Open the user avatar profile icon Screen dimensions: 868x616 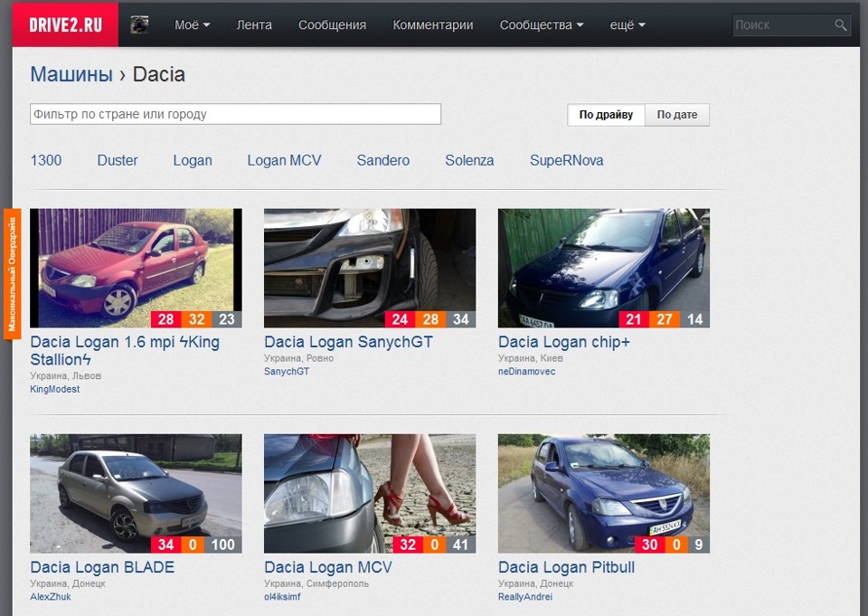click(x=139, y=25)
